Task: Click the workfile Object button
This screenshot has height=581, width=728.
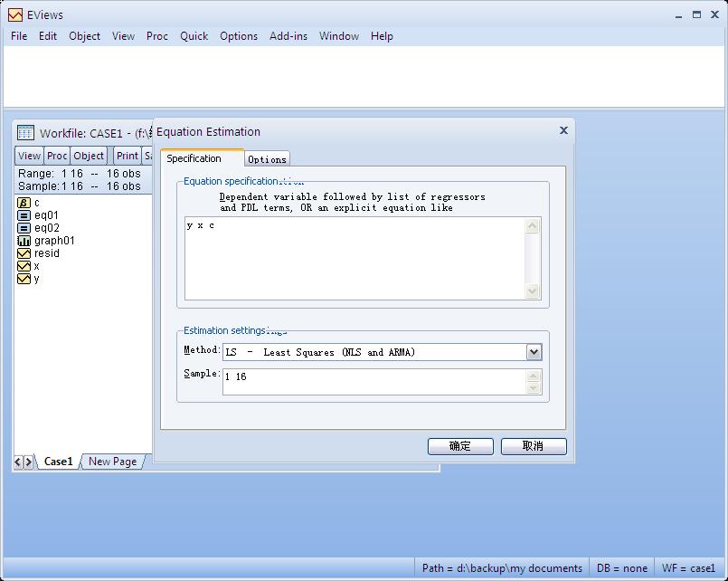Action: tap(89, 156)
